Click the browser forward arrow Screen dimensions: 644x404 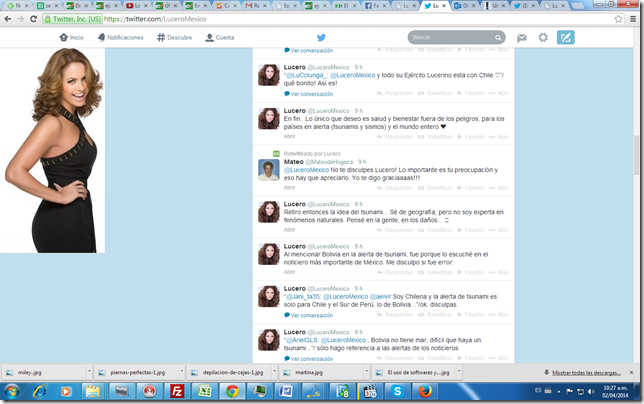click(x=21, y=19)
